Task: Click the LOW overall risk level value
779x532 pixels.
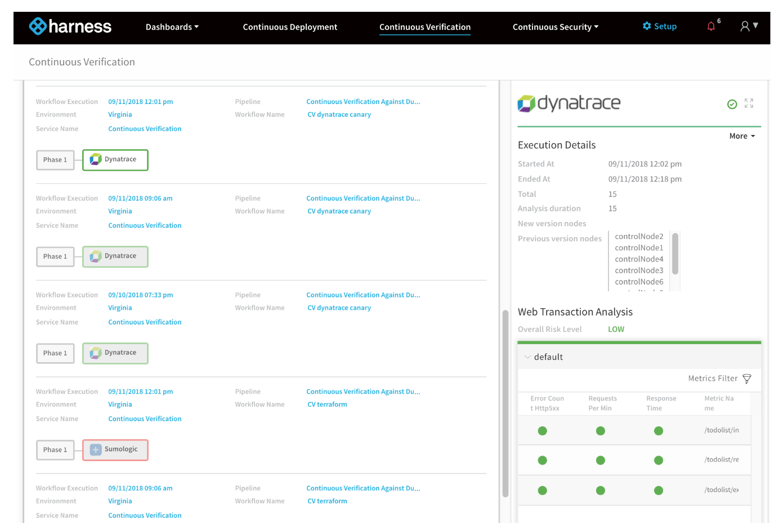Action: (616, 330)
